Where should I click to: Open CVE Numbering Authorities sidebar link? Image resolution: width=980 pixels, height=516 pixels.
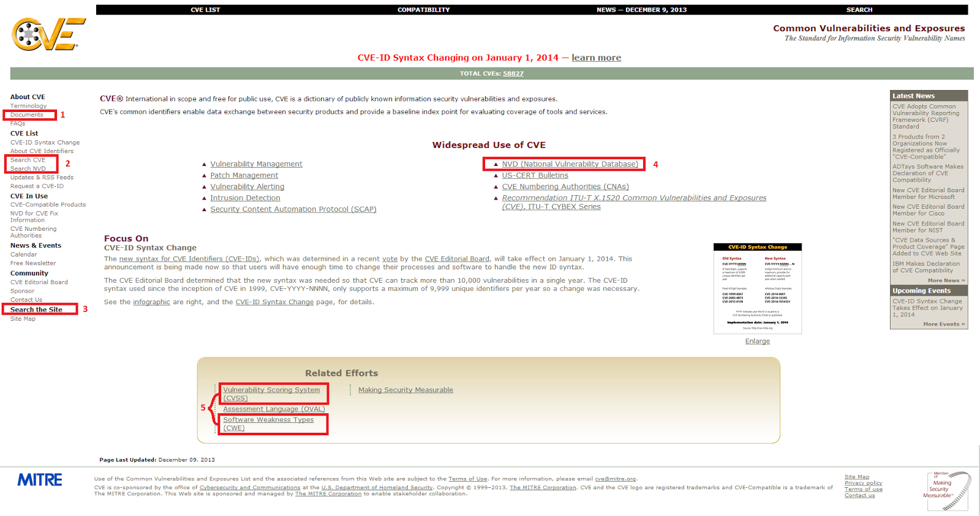tap(33, 232)
